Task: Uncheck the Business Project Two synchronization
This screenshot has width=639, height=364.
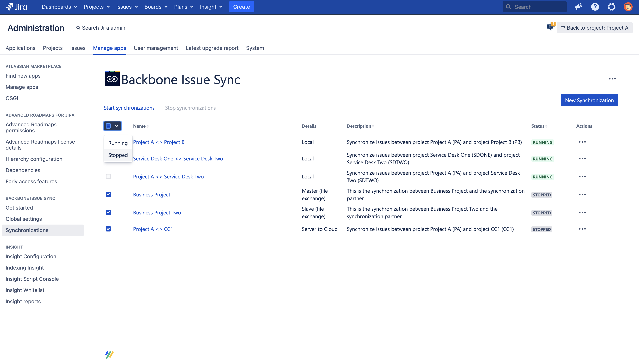Action: [108, 212]
